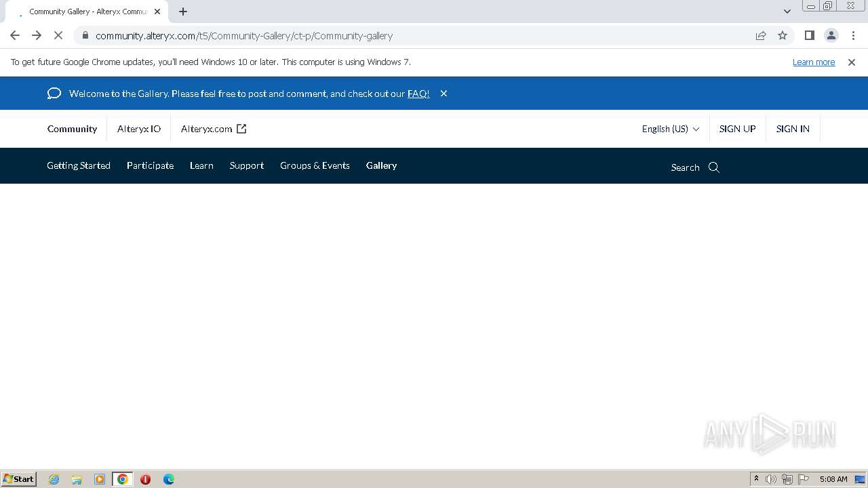
Task: Expand the English (US) language dropdown
Action: [x=671, y=129]
